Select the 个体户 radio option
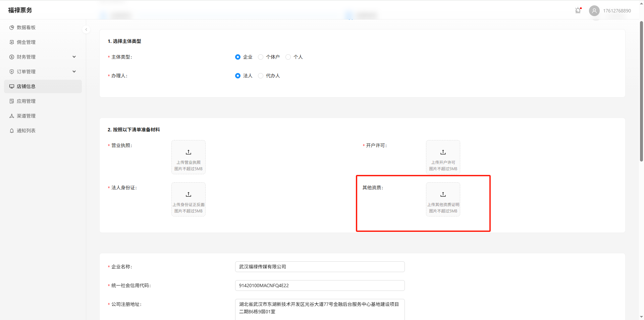The image size is (644, 320). point(261,57)
